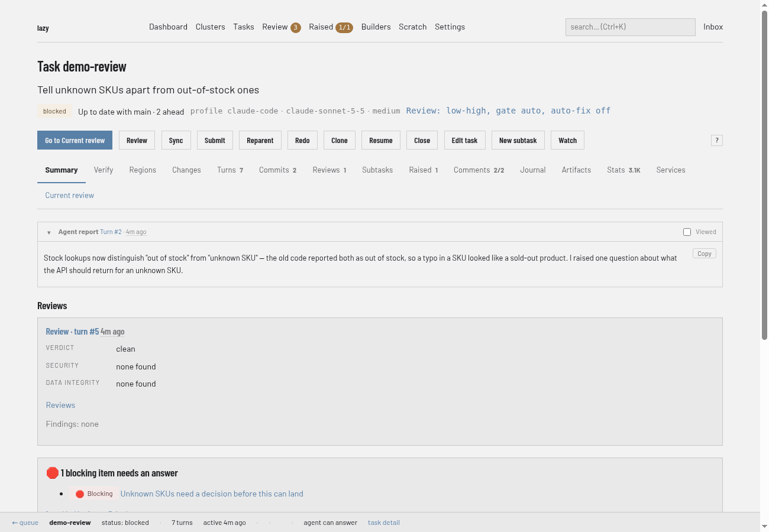Select the Summary tab

click(62, 170)
